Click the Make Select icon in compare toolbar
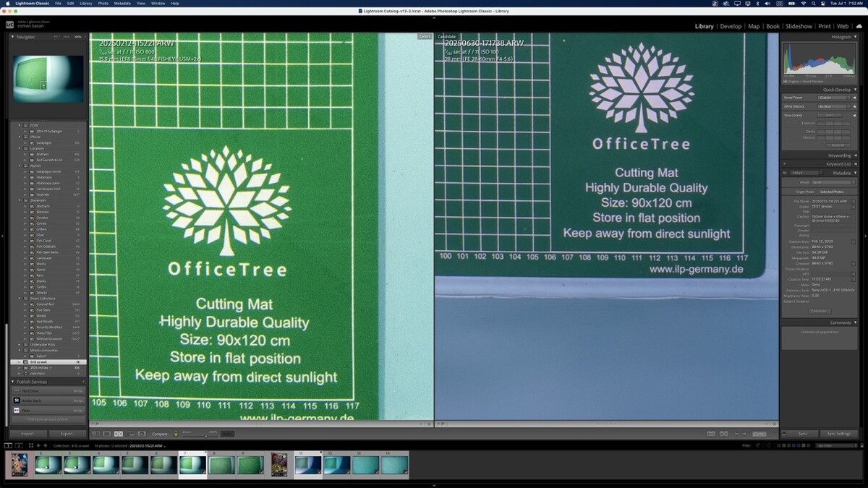868x488 pixels. click(723, 434)
